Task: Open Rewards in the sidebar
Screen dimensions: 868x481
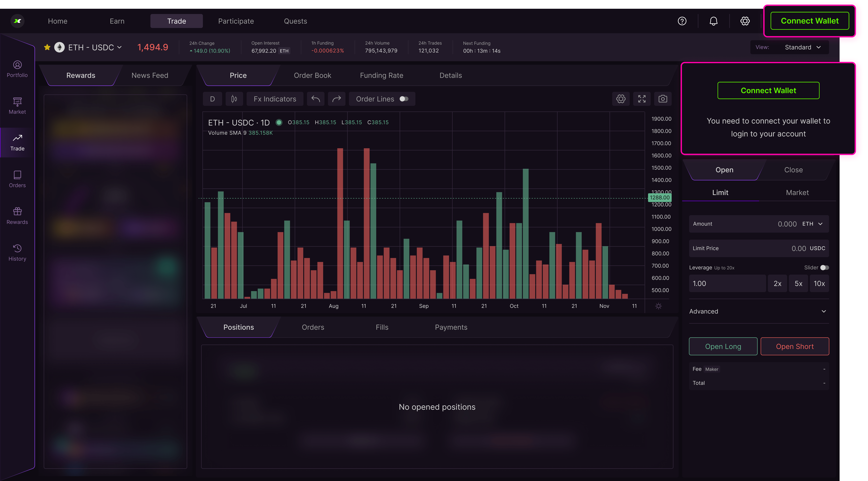Action: point(17,216)
